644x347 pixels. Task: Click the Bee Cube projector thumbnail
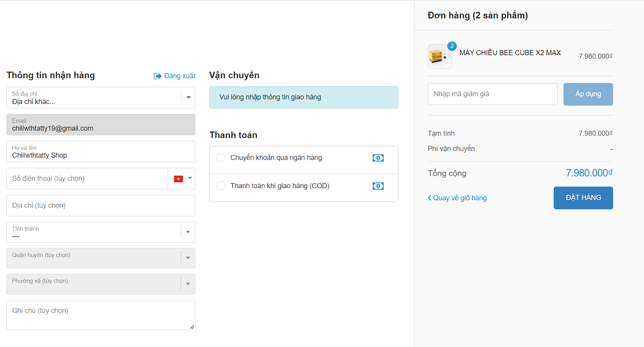(x=439, y=57)
